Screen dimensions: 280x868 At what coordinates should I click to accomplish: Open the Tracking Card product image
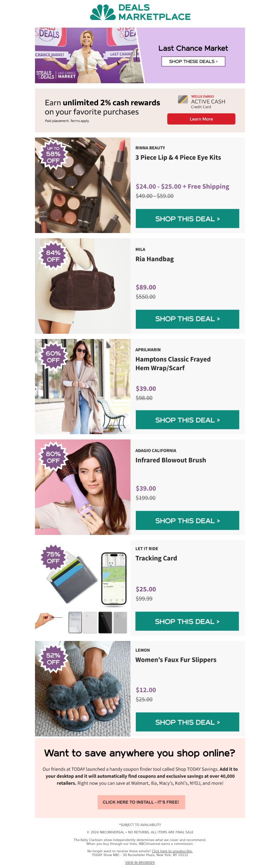tap(83, 588)
